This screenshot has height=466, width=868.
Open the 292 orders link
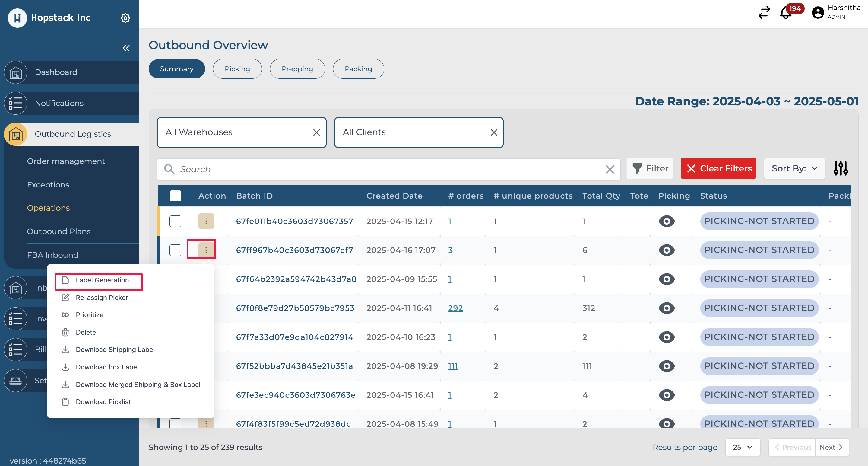point(455,308)
